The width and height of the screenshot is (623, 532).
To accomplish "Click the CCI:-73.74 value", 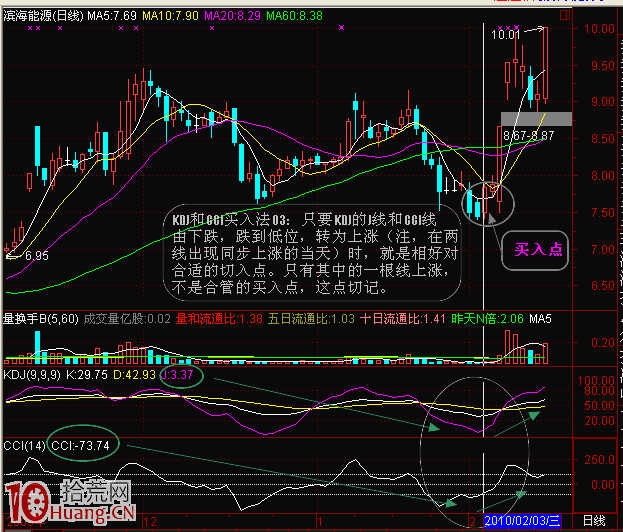I will [x=80, y=446].
